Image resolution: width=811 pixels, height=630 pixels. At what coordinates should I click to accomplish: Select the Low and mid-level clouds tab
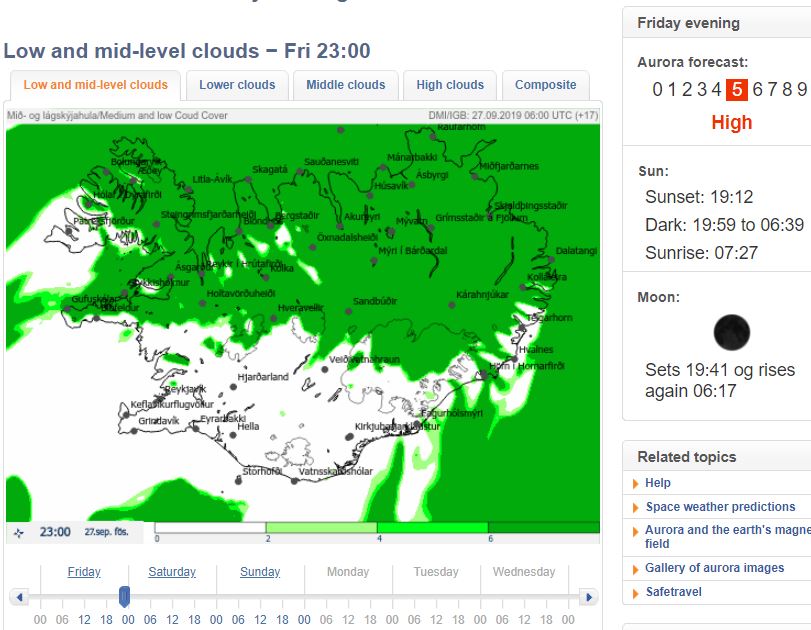95,85
